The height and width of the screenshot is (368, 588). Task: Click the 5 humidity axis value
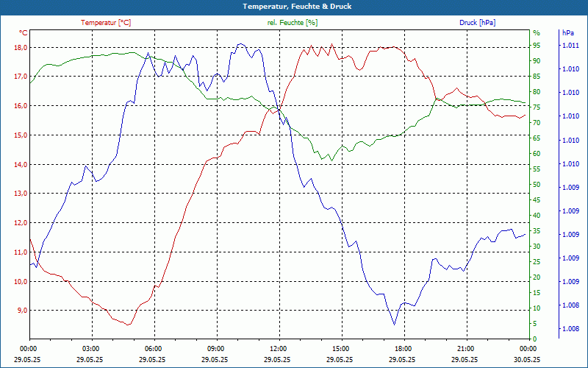pos(535,323)
